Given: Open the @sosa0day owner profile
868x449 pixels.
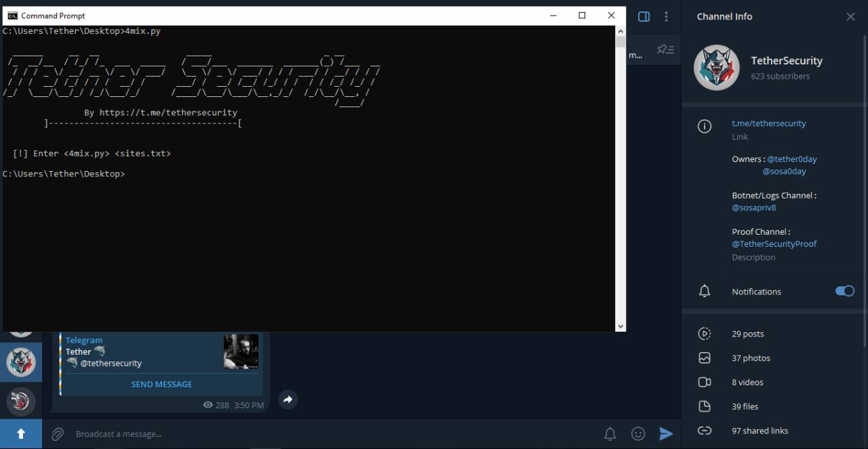Looking at the screenshot, I should coord(785,172).
